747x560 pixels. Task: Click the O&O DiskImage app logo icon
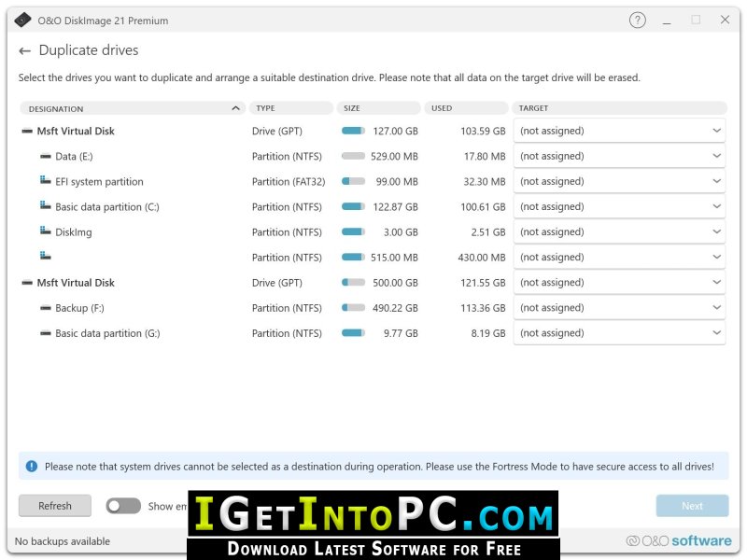point(22,21)
